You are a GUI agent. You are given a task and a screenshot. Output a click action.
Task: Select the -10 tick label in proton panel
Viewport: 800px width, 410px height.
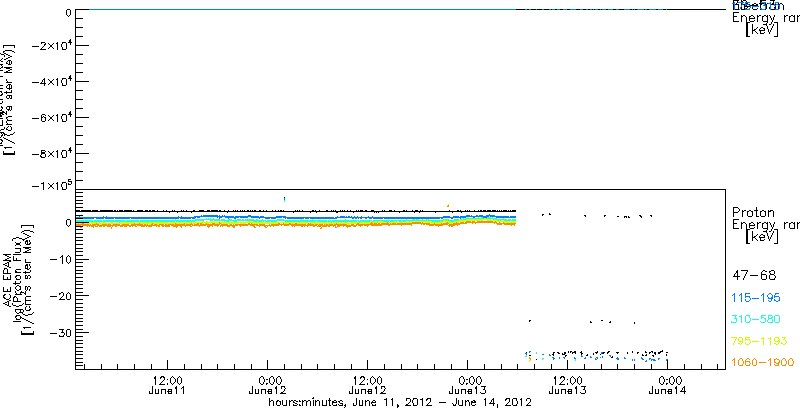tap(60, 260)
